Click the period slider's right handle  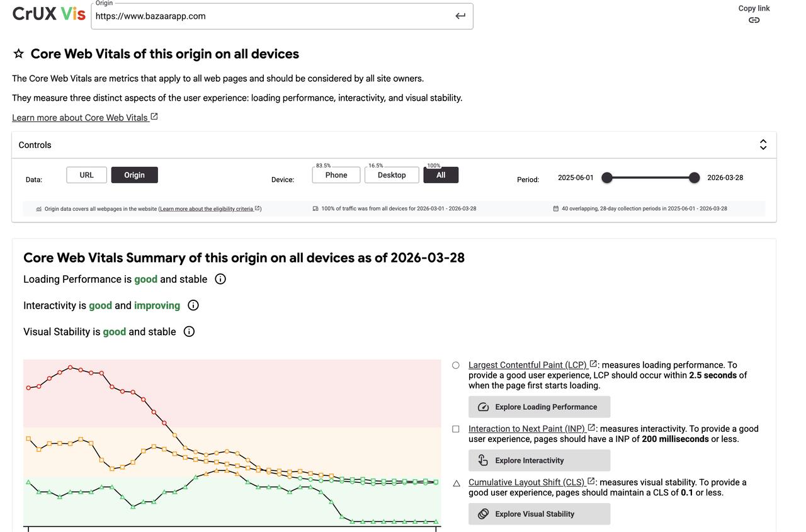693,178
